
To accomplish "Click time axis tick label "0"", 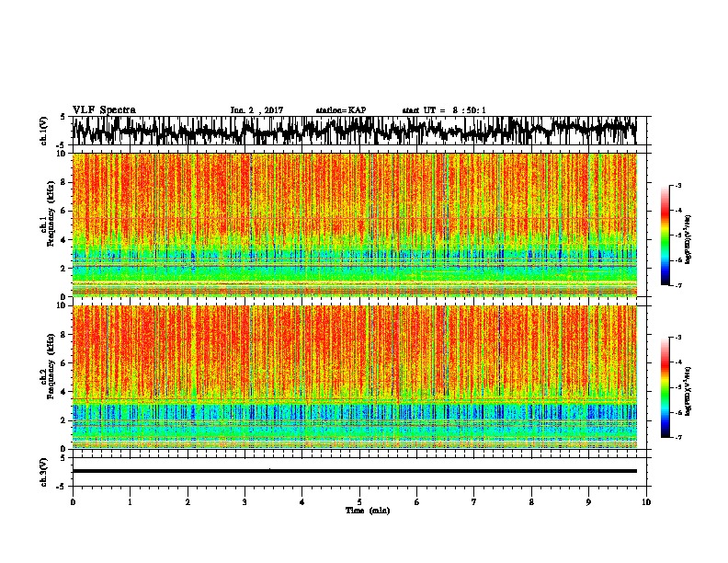I will point(73,502).
